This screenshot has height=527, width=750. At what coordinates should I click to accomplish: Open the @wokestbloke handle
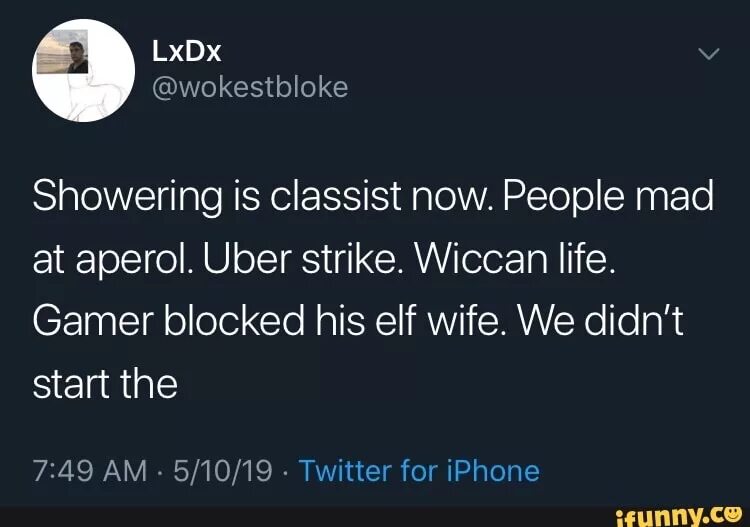click(x=250, y=87)
